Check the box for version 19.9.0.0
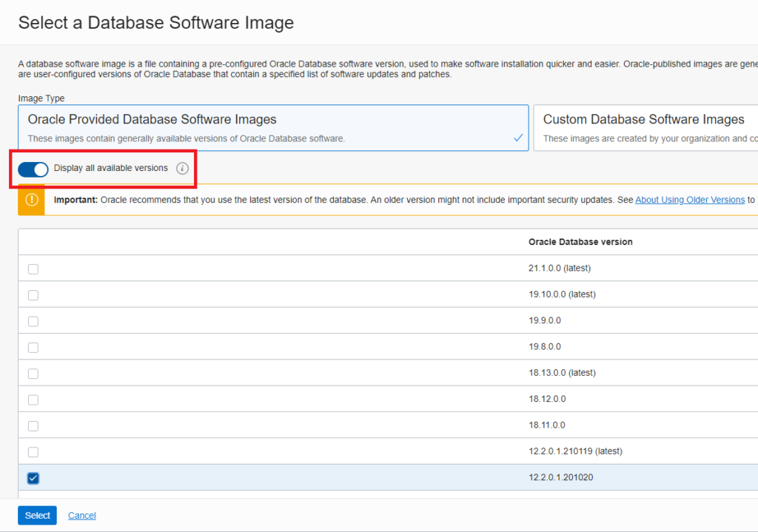Viewport: 758px width, 532px height. 33,321
